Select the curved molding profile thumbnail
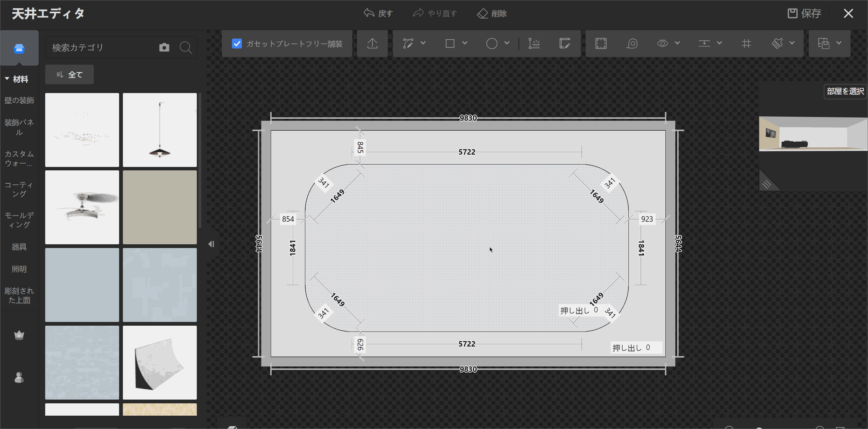This screenshot has width=868, height=429. (x=160, y=363)
